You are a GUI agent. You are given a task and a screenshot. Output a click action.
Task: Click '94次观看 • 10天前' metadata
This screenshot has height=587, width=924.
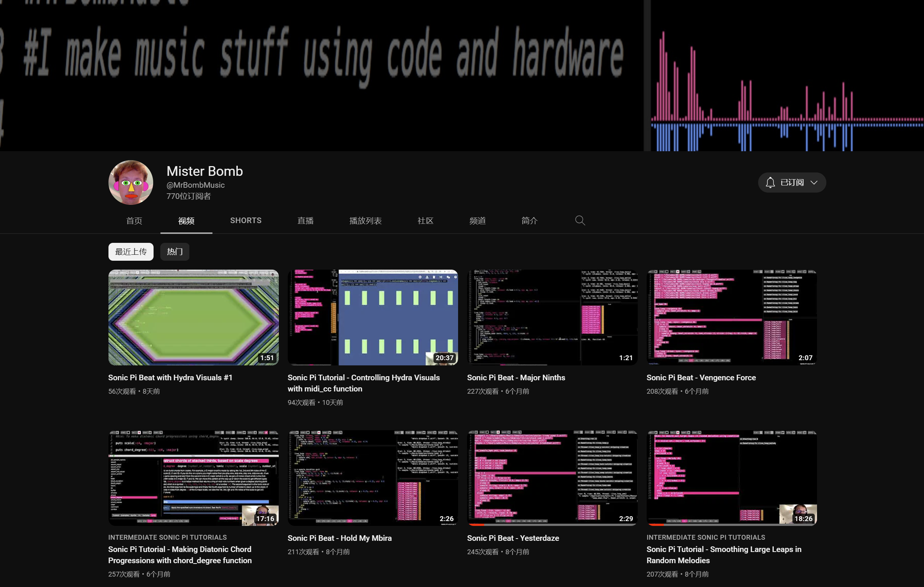click(x=315, y=403)
